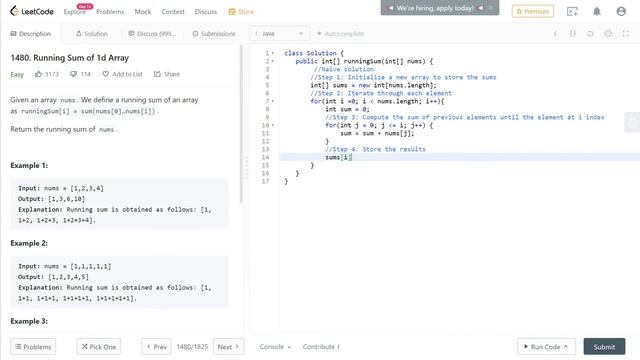Submit the solution

[x=604, y=347]
